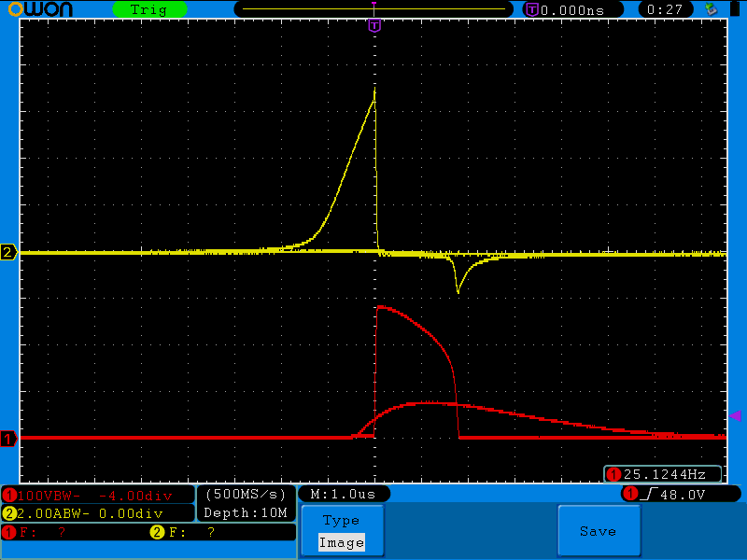Click the channel 1 frequency measurement field
Screen dimensions: 747x560
(x=37, y=532)
